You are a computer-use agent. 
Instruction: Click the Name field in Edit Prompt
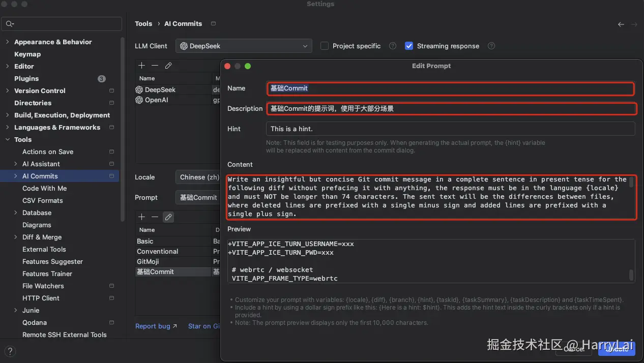(x=451, y=88)
